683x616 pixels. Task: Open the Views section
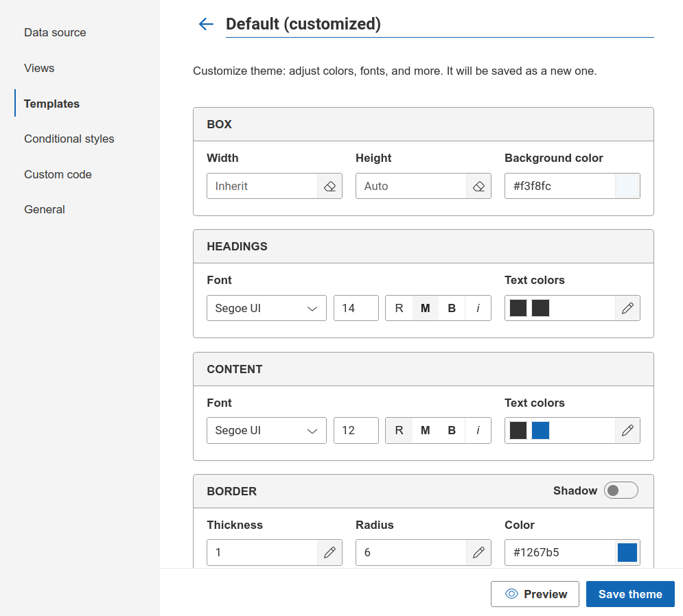point(39,69)
